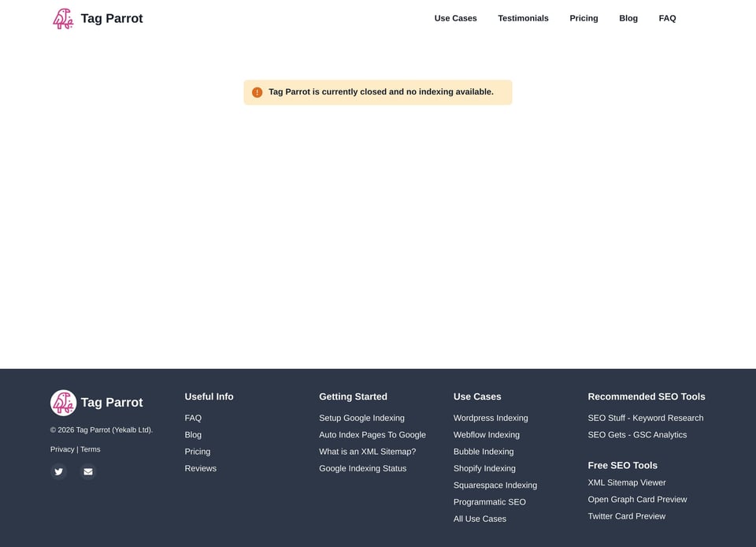Image resolution: width=756 pixels, height=547 pixels.
Task: Click the orange warning icon in alert
Action: (257, 92)
